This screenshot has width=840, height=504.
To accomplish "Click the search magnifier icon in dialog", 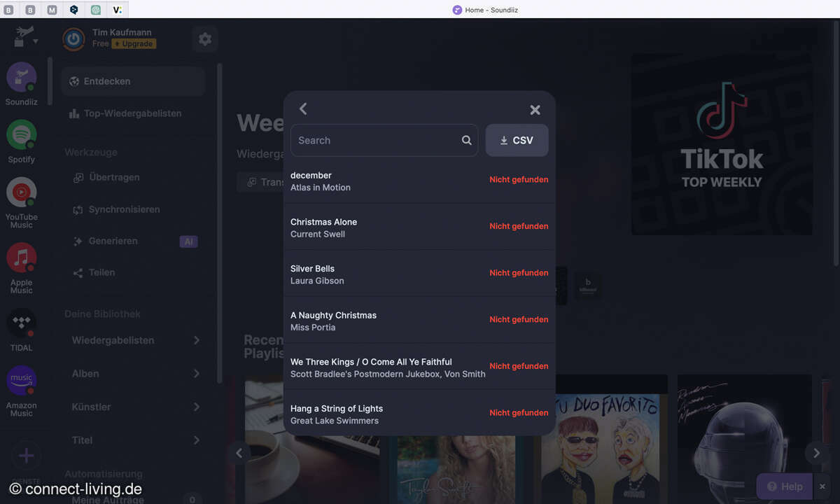I will click(467, 140).
